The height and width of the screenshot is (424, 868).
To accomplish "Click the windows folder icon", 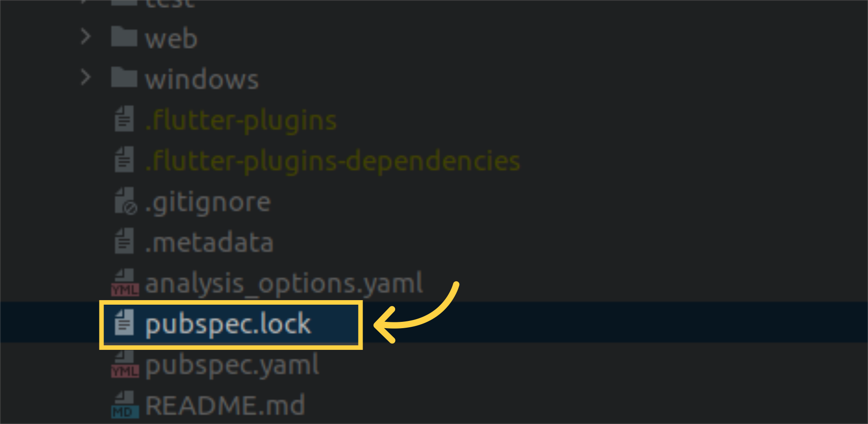I will point(124,78).
